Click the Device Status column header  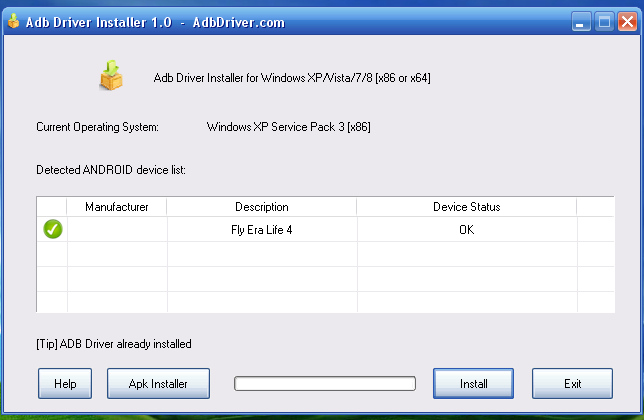pyautogui.click(x=466, y=207)
